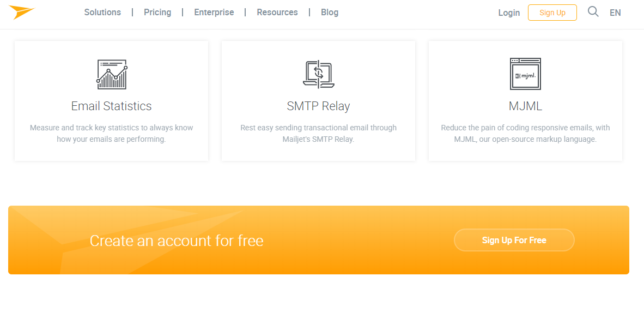Click the Mailjet paper plane logo
The width and height of the screenshot is (644, 318).
[x=22, y=13]
